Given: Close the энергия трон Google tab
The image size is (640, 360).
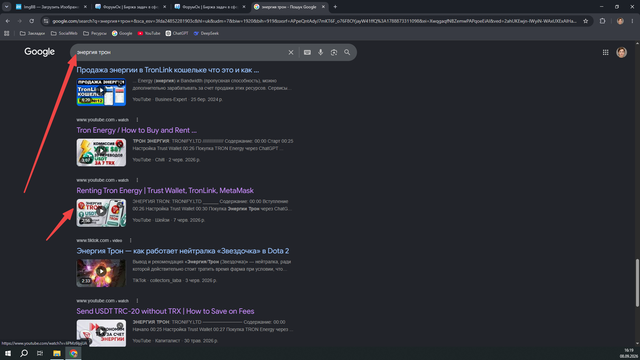Looking at the screenshot, I should click(323, 7).
